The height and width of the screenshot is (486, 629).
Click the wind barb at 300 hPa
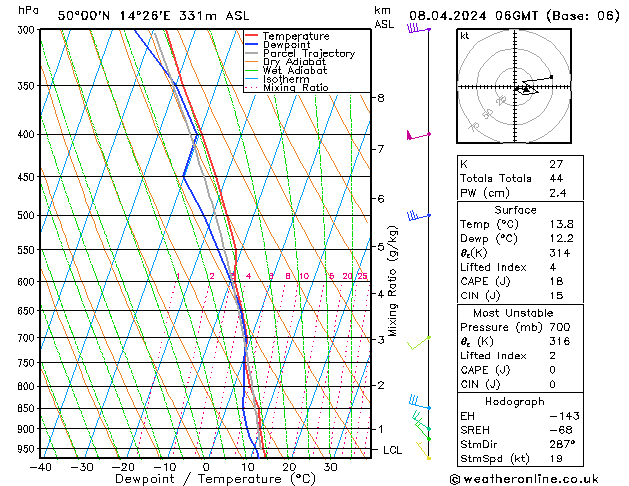tap(418, 28)
